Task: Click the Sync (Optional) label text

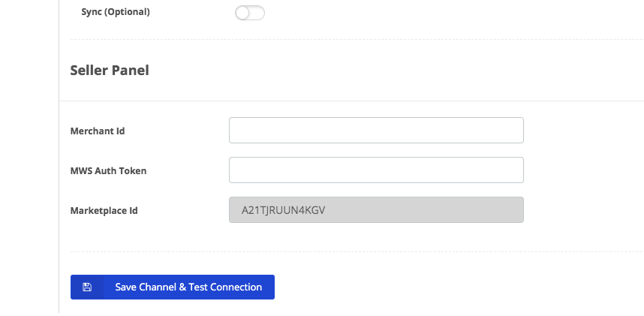Action: (116, 12)
